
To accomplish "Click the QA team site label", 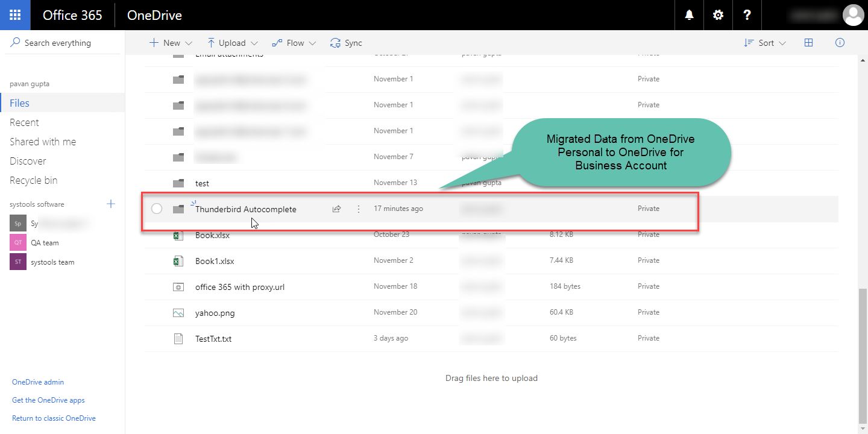I will 45,243.
